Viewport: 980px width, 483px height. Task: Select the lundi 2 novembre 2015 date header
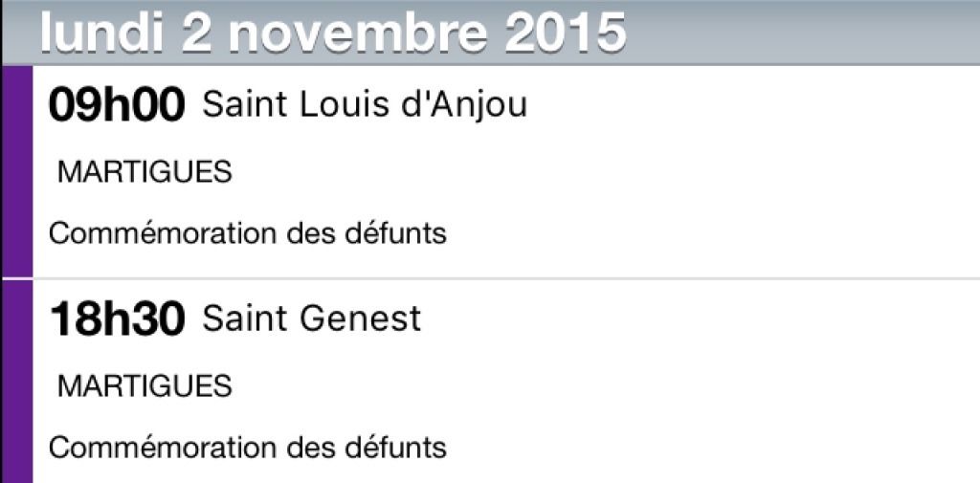(x=490, y=33)
